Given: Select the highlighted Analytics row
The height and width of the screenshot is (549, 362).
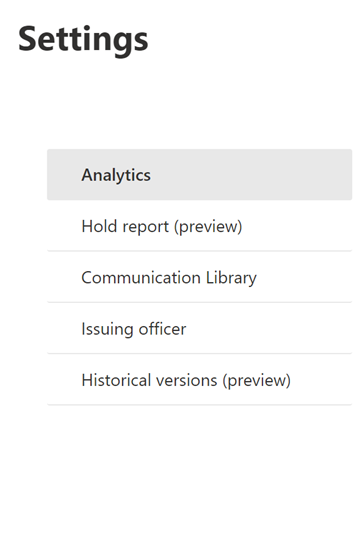Looking at the screenshot, I should [200, 174].
